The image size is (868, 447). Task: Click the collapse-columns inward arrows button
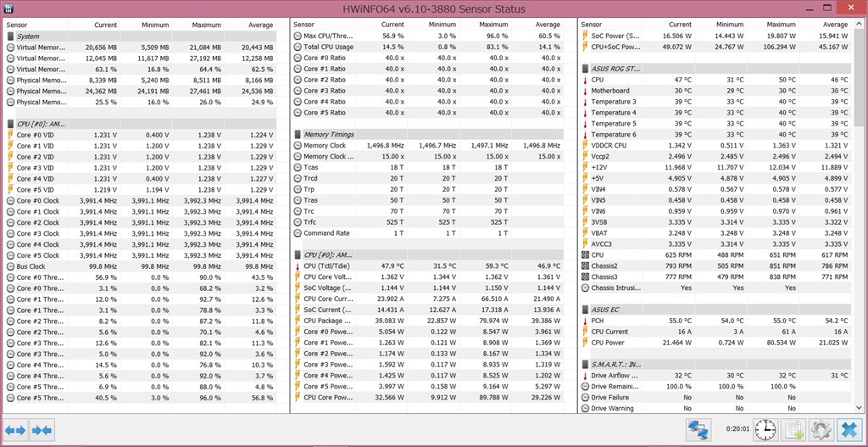[42, 429]
